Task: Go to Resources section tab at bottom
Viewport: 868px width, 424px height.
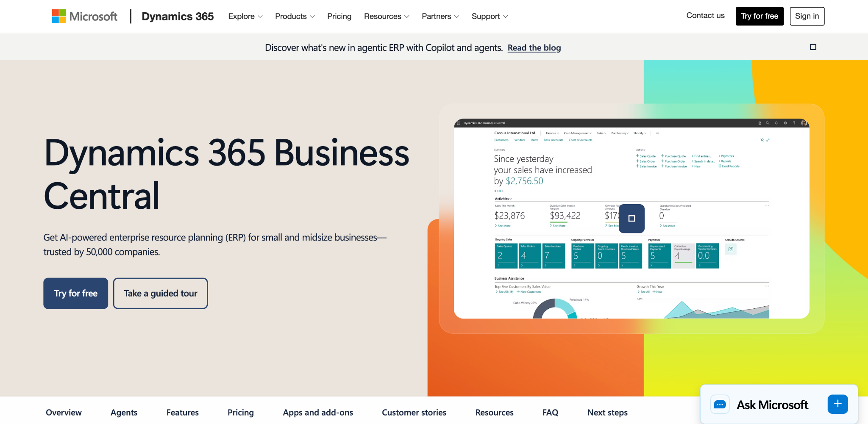Action: pyautogui.click(x=494, y=413)
